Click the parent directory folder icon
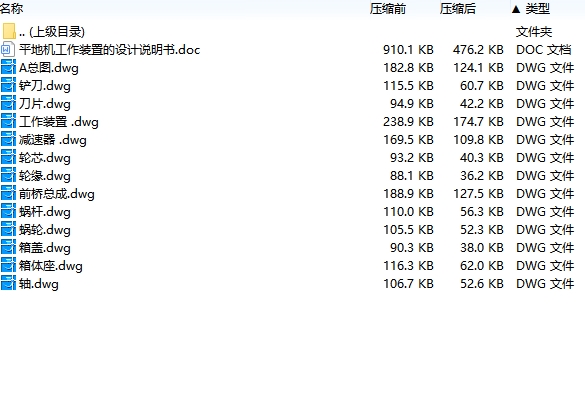Screen dimensions: 585x399 point(9,31)
